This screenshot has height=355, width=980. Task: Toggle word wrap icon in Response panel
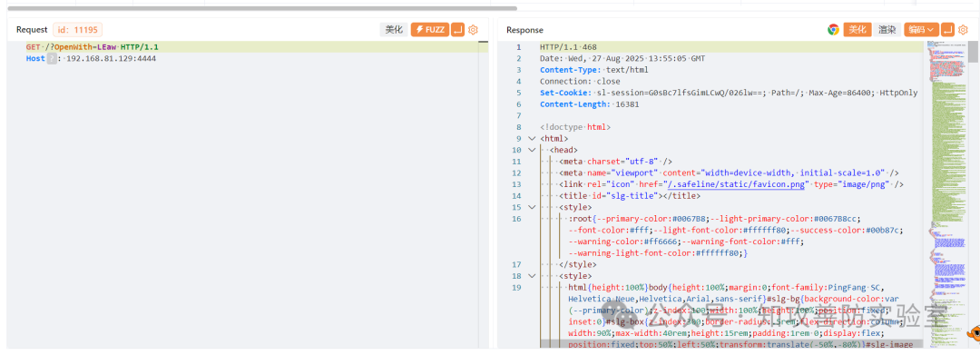tap(948, 29)
